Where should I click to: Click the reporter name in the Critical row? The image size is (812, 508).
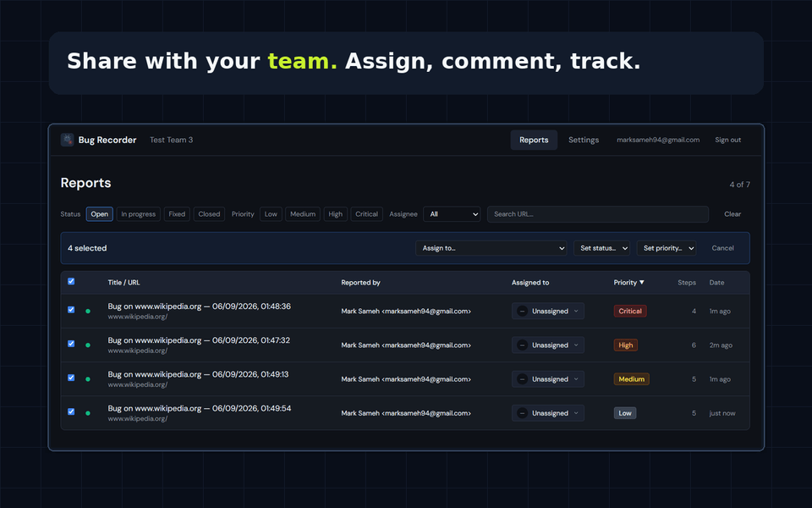coord(406,311)
